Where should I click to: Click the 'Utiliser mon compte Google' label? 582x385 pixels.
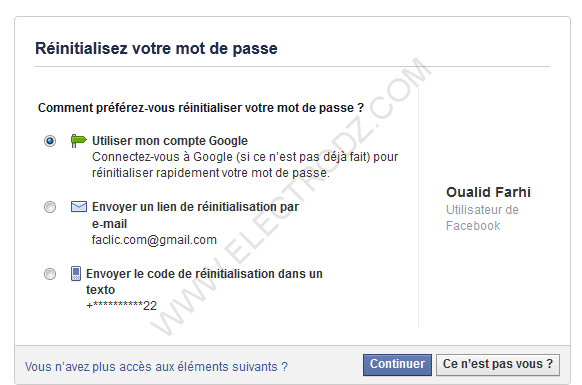coord(170,141)
